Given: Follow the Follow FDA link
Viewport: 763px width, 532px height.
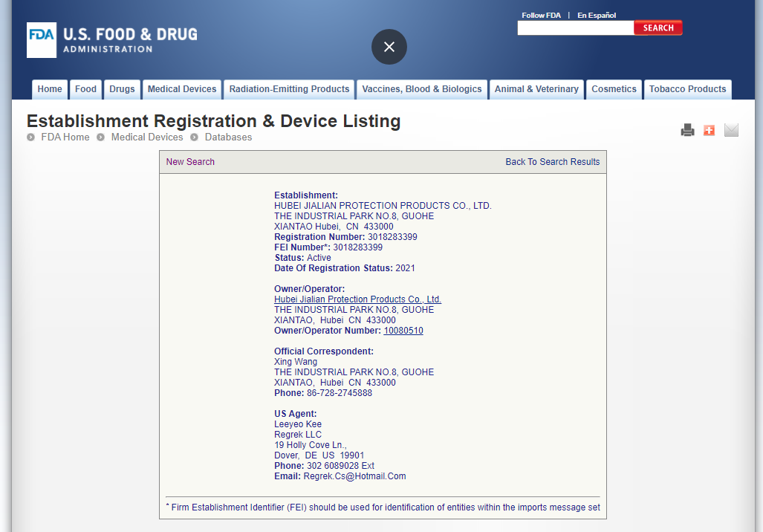Looking at the screenshot, I should click(541, 15).
